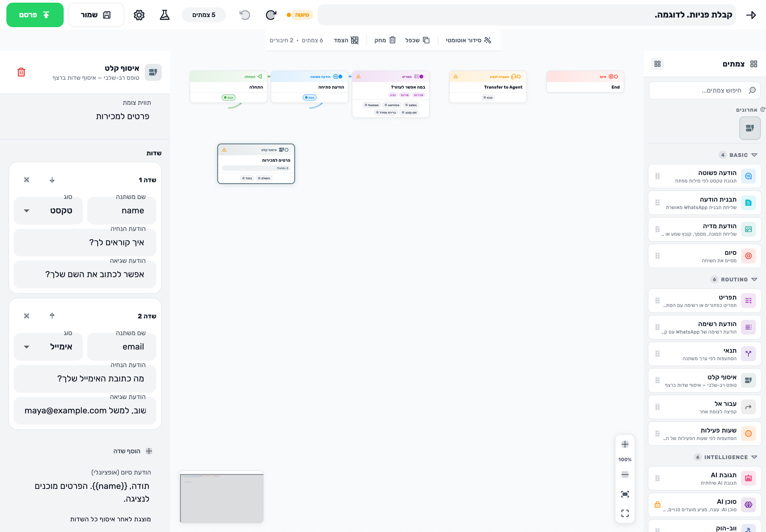Select תגובת AI node type

point(705,478)
